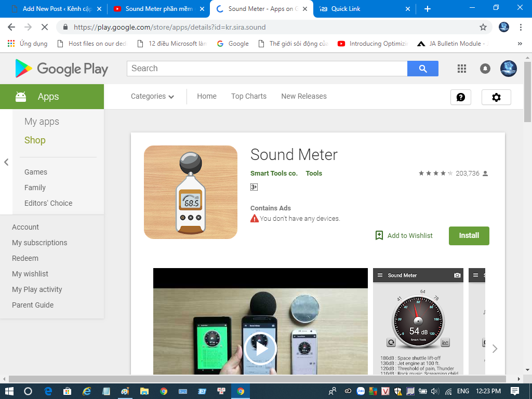Go to the Top Charts tab
Image resolution: width=532 pixels, height=399 pixels.
249,96
